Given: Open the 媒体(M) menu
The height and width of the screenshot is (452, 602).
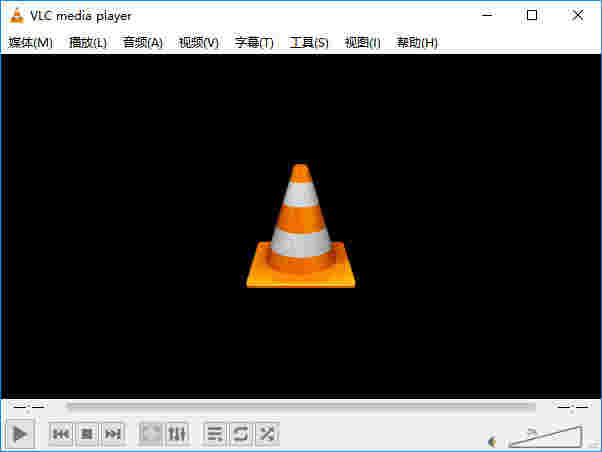Looking at the screenshot, I should coord(30,42).
